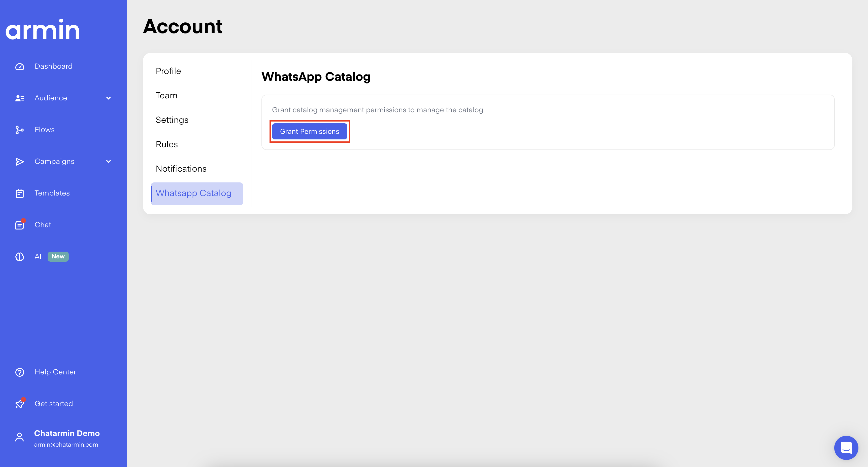
Task: Click the Templates calendar icon
Action: point(20,193)
